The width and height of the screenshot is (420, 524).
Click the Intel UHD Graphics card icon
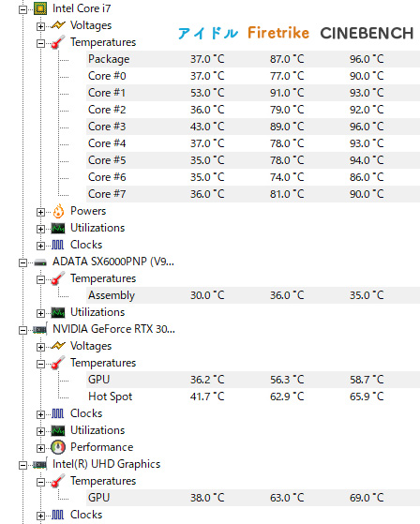click(x=40, y=464)
